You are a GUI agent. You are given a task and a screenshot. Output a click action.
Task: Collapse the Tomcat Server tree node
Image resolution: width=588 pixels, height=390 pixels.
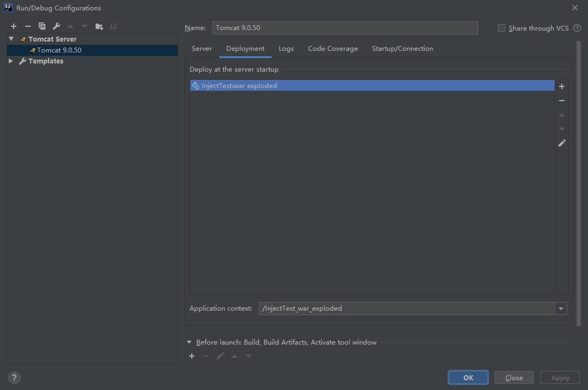coord(11,39)
